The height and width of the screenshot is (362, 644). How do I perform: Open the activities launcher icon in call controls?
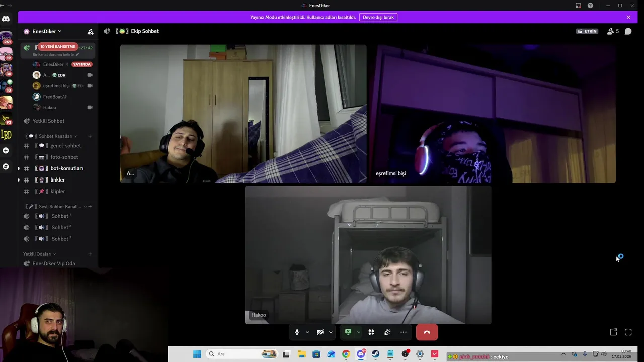point(371,332)
